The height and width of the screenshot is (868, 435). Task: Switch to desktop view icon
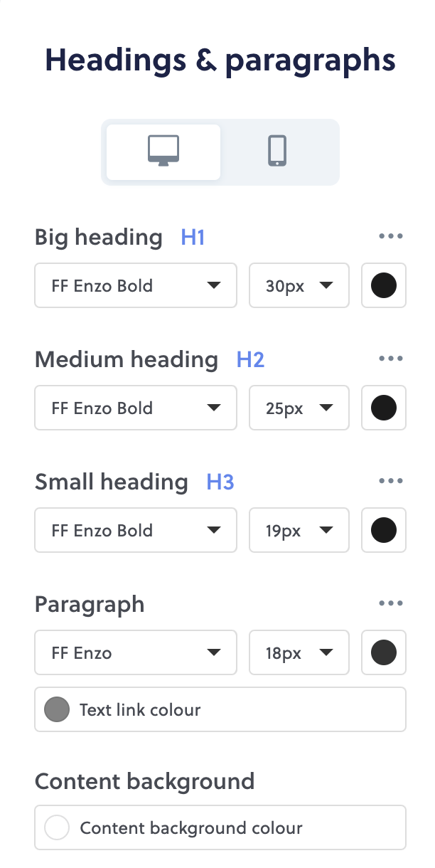pos(163,152)
